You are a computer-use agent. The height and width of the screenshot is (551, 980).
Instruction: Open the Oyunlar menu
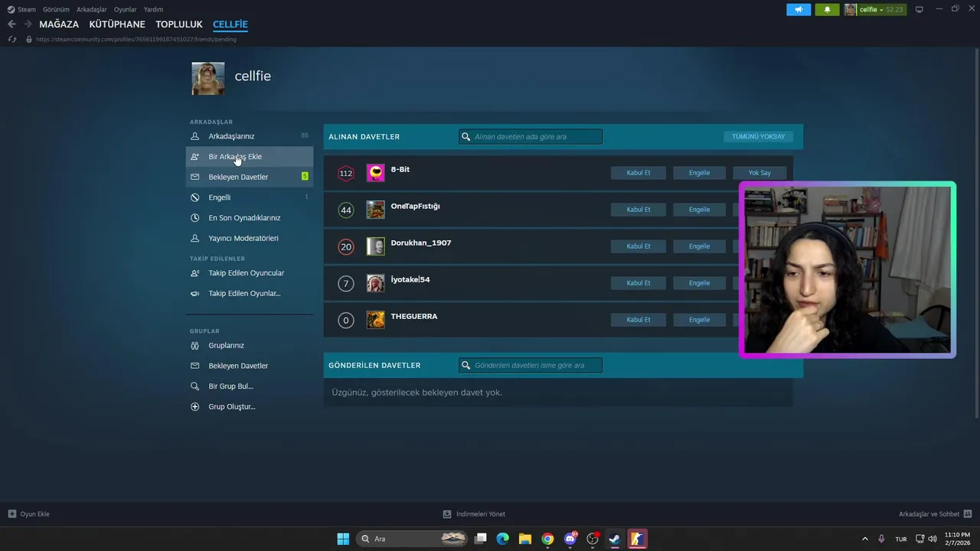click(x=126, y=9)
